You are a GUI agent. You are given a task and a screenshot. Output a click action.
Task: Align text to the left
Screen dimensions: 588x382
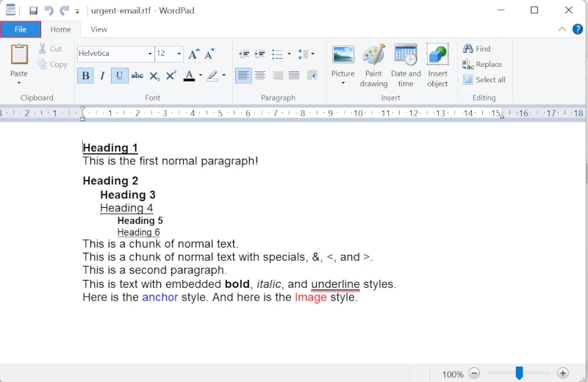point(243,76)
